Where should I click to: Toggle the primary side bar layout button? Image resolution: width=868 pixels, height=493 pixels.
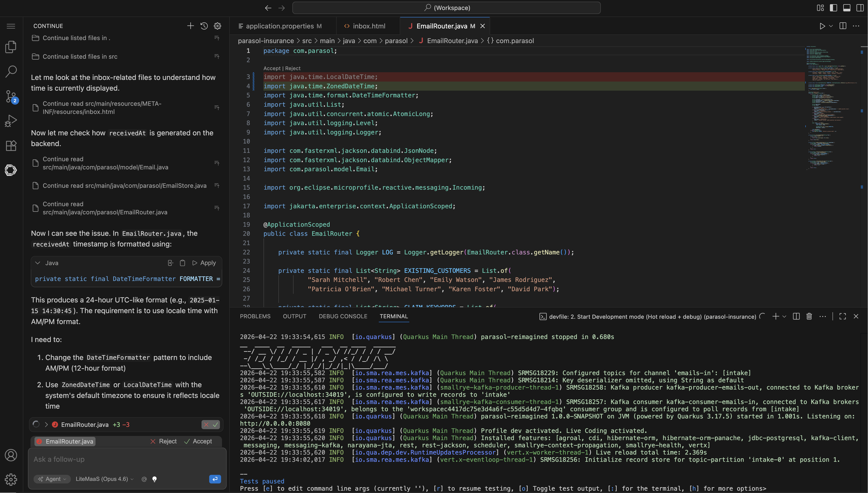(834, 8)
